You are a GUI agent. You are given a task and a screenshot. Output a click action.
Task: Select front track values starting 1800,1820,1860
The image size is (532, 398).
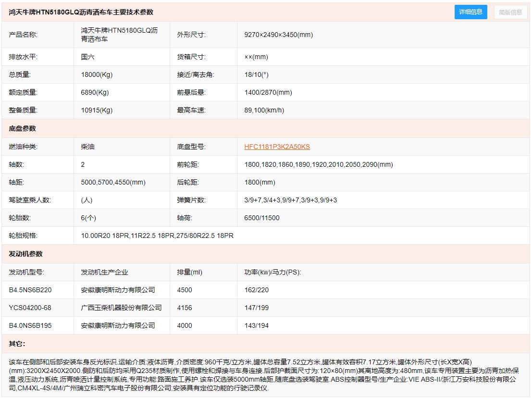point(319,164)
